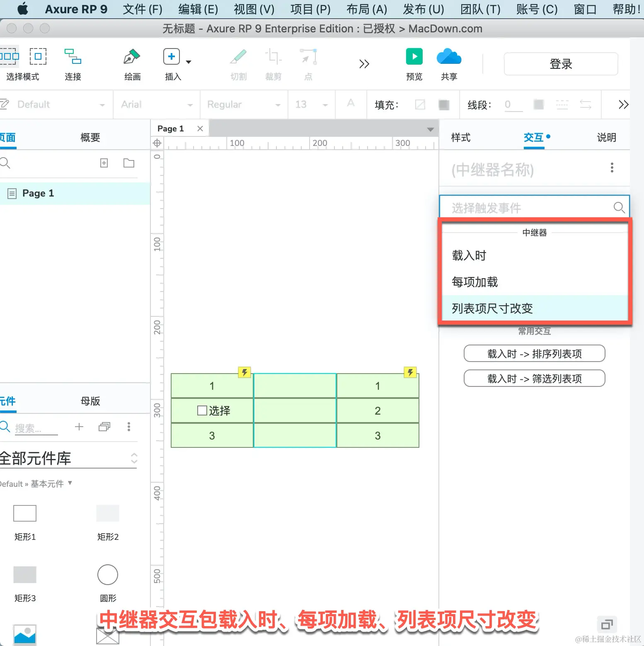Click the arrow style icon
The width and height of the screenshot is (644, 646).
point(586,104)
